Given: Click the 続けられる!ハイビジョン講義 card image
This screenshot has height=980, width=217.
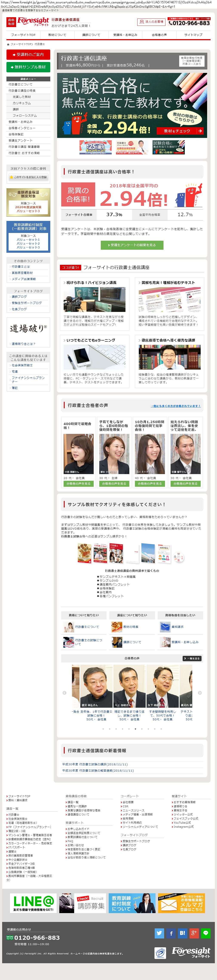Looking at the screenshot, I should click(94, 299).
